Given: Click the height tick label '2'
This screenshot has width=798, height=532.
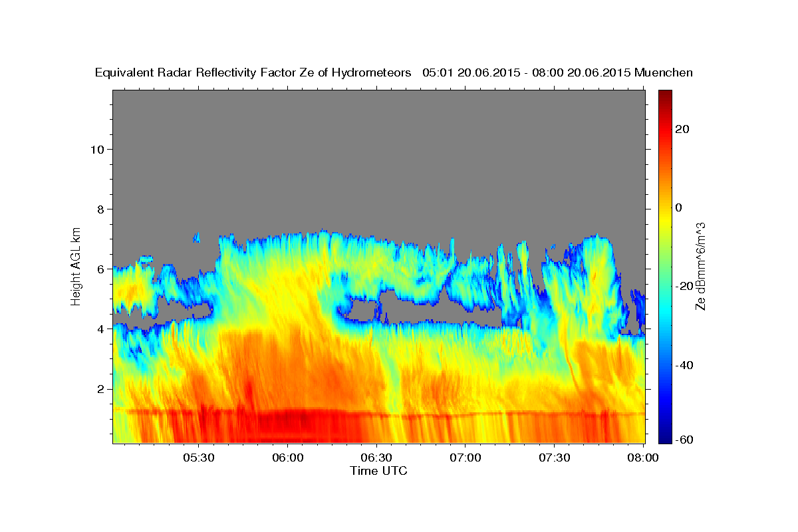Looking at the screenshot, I should (100, 389).
